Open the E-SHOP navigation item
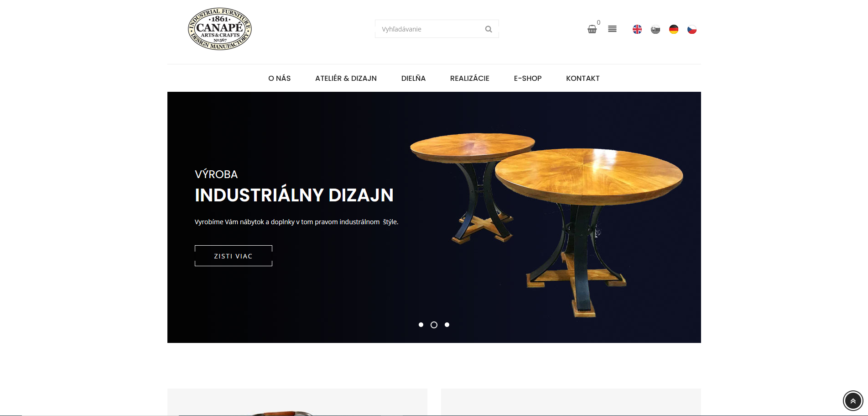This screenshot has height=416, width=868. pos(528,78)
